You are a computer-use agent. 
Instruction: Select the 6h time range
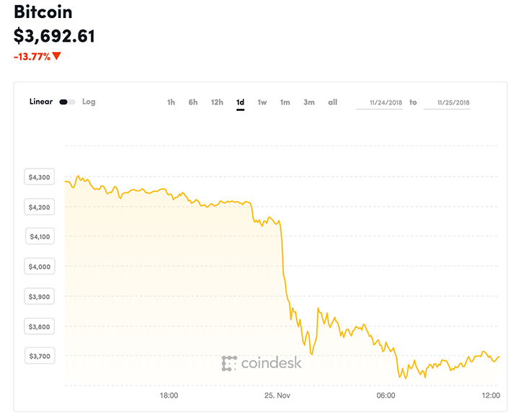coord(193,102)
